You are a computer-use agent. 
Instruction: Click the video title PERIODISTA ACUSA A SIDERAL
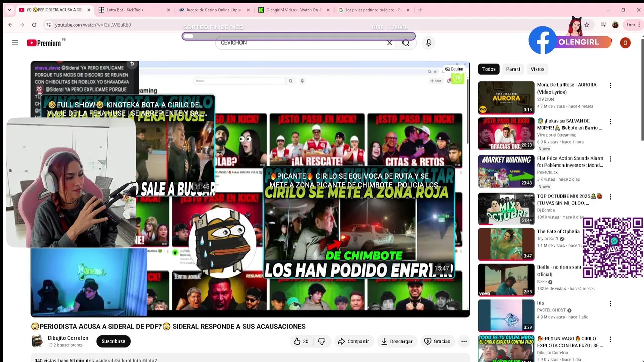[169, 326]
